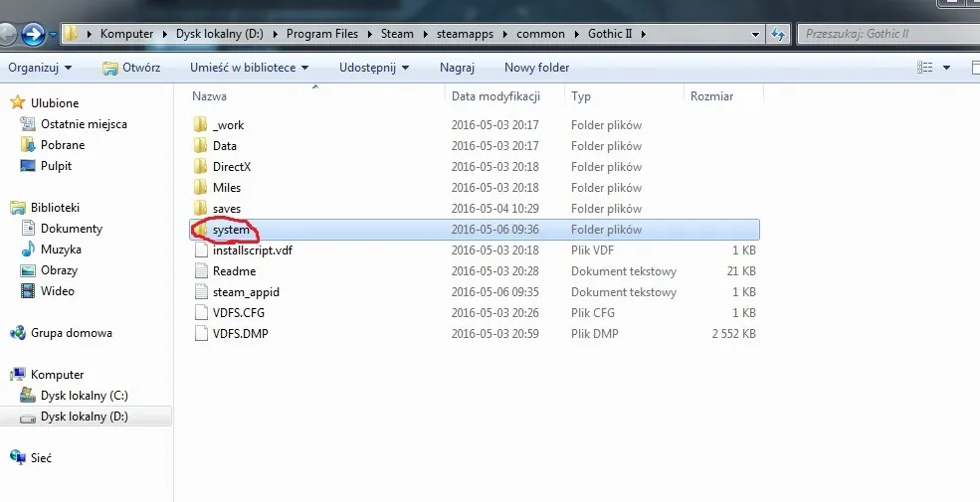Click Komputer icon in navigation pane
The image size is (980, 502).
(18, 375)
